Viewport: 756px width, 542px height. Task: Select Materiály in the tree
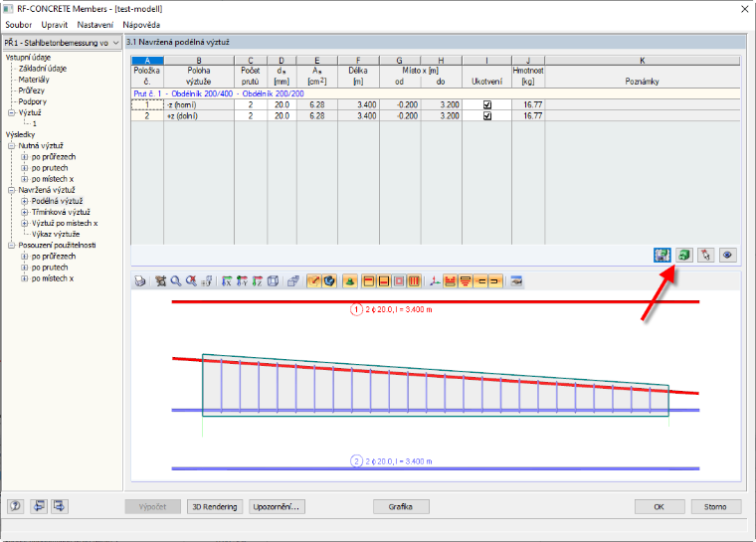[34, 80]
